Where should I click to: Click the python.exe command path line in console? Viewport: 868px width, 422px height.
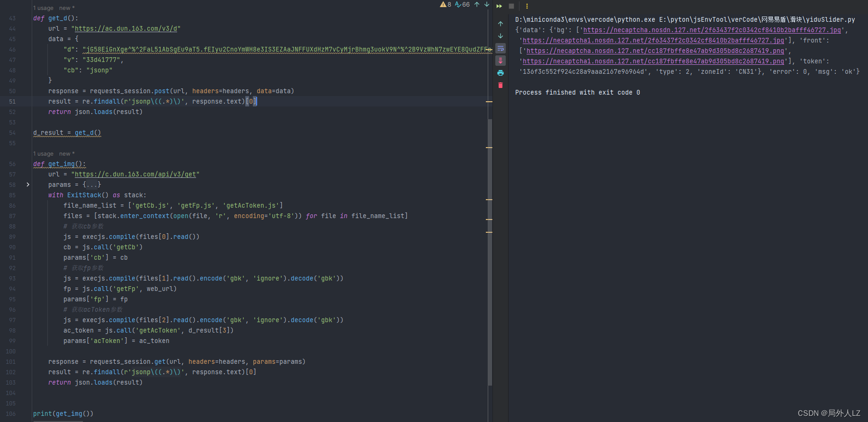(x=685, y=19)
